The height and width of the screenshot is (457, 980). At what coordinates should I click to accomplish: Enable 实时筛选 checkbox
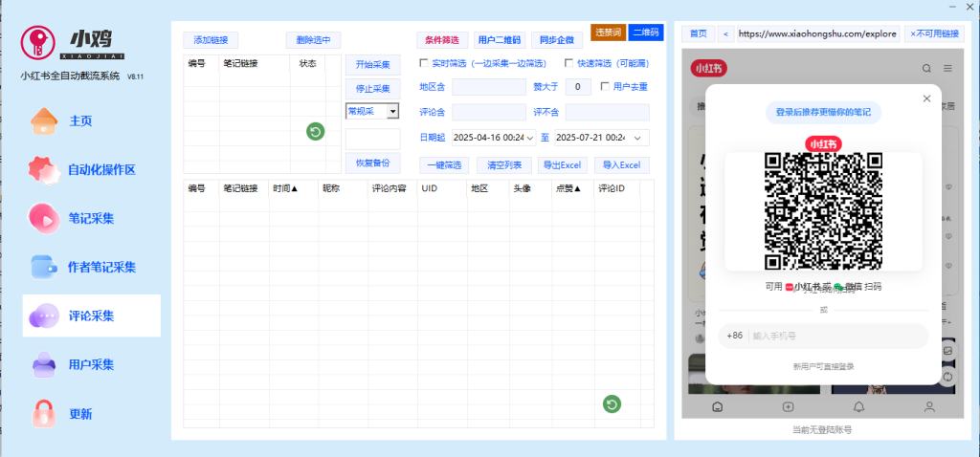point(424,63)
